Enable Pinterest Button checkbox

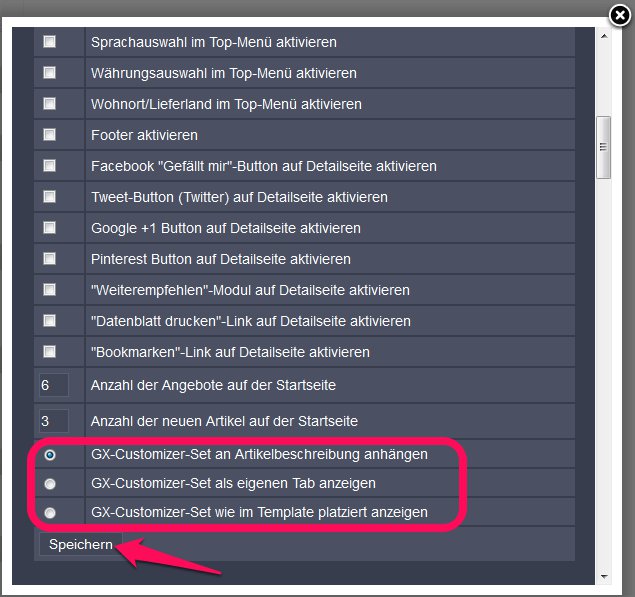pyautogui.click(x=49, y=258)
